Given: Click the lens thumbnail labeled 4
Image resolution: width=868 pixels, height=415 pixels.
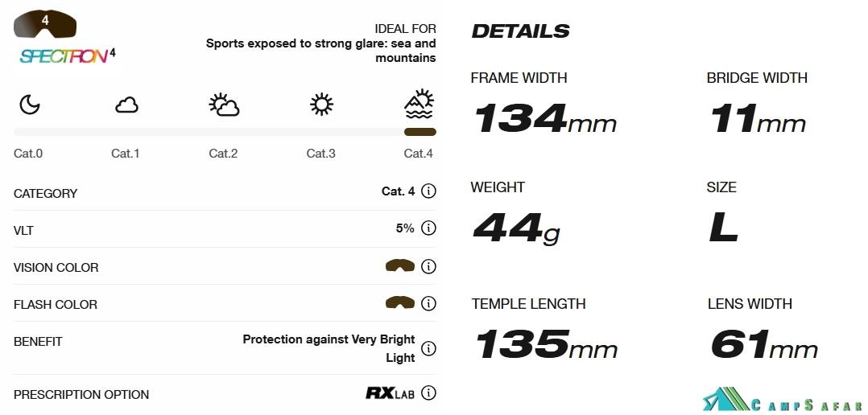Looking at the screenshot, I should click(x=45, y=24).
